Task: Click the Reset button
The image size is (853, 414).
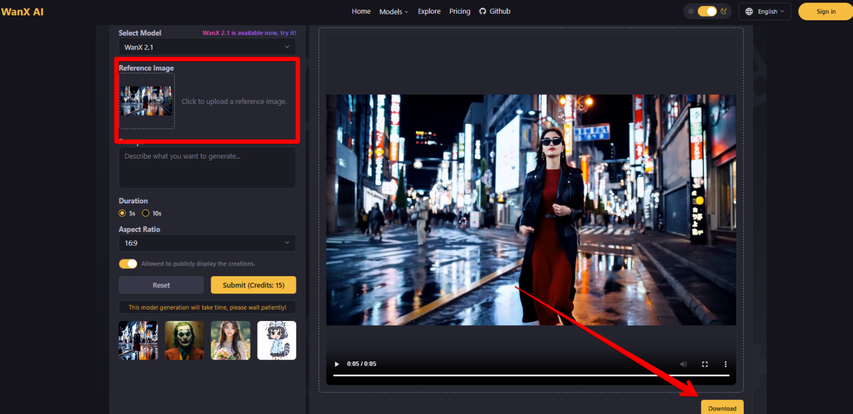Action: [x=161, y=285]
